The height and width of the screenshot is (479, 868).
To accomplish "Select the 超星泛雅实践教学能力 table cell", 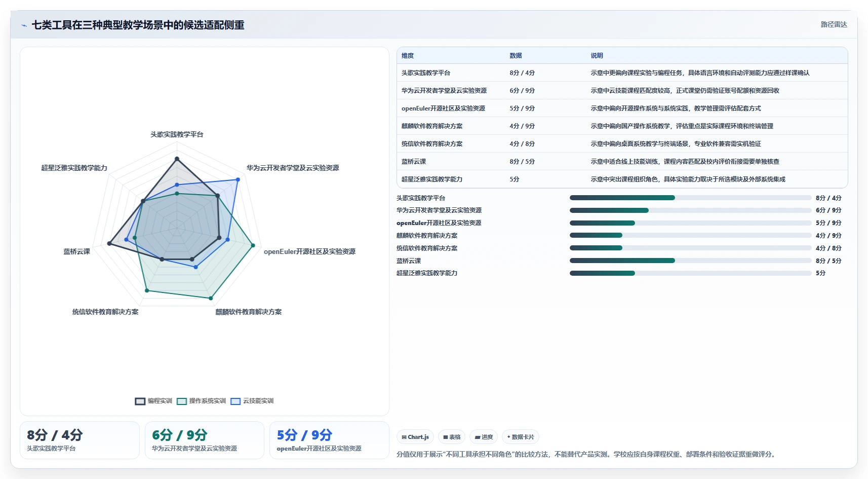I will coord(432,179).
